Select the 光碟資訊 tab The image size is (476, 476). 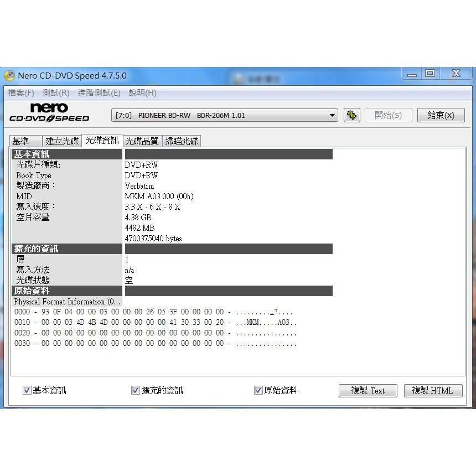pos(102,140)
